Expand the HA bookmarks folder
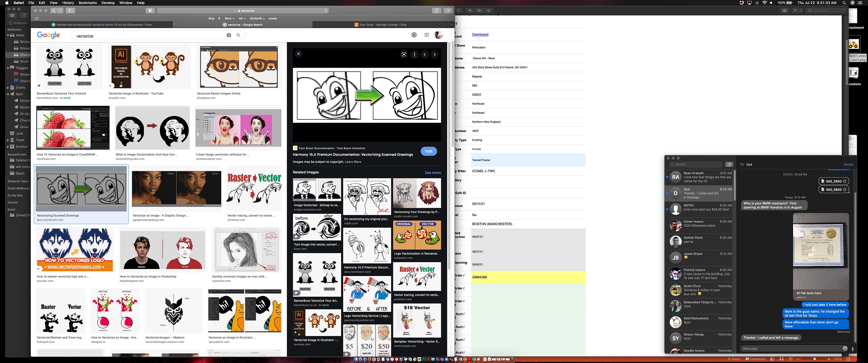This screenshot has width=868, height=363. click(242, 18)
